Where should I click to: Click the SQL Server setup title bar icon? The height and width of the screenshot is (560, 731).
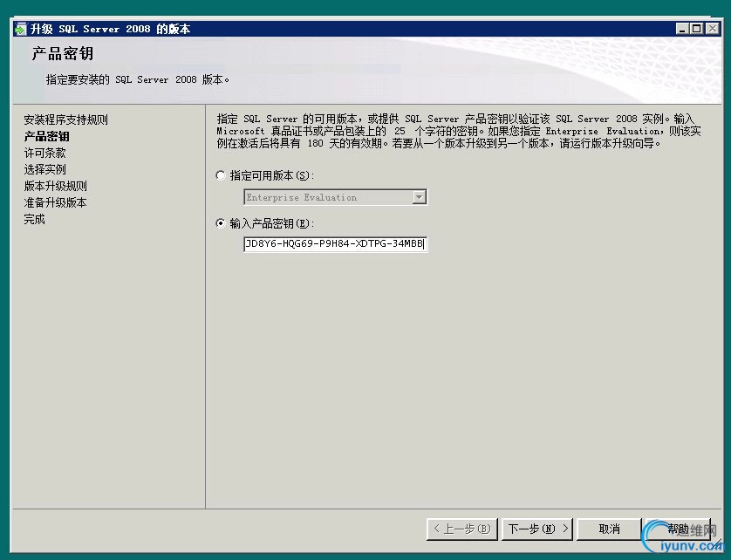tap(21, 29)
